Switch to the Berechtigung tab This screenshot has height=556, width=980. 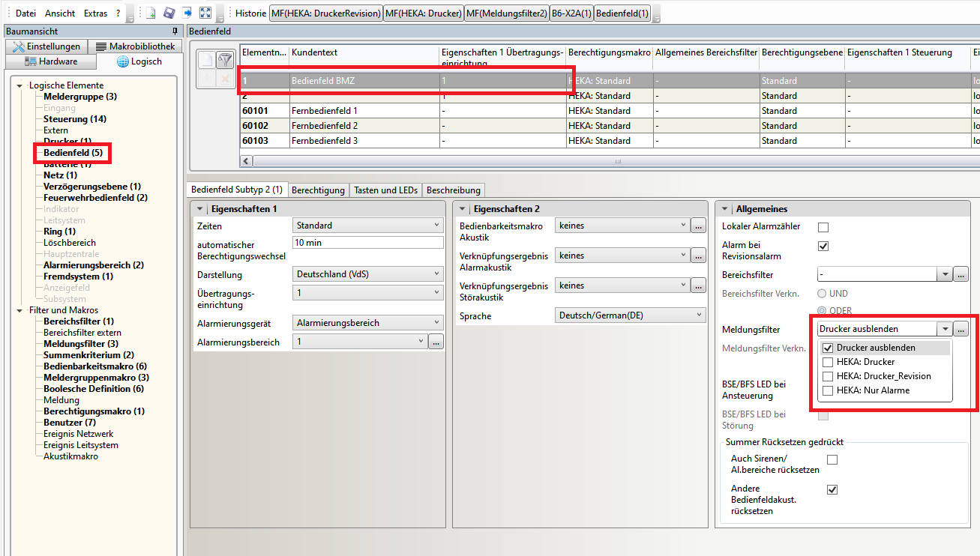pyautogui.click(x=318, y=190)
